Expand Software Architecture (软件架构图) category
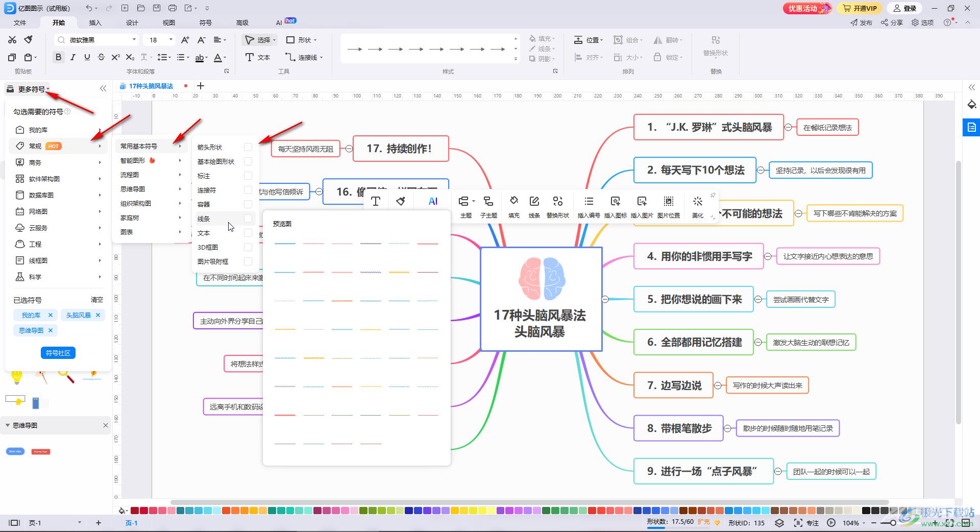The height and width of the screenshot is (532, 980). click(59, 179)
